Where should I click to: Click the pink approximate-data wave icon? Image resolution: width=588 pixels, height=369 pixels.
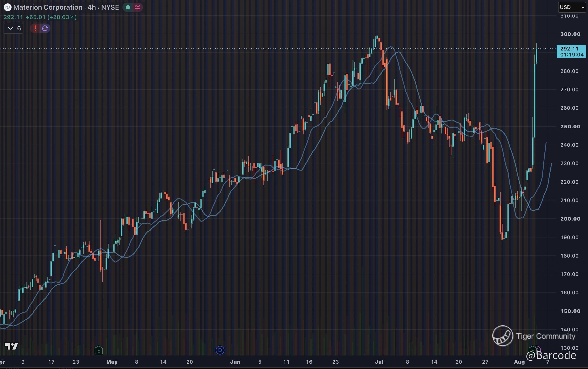pos(137,7)
